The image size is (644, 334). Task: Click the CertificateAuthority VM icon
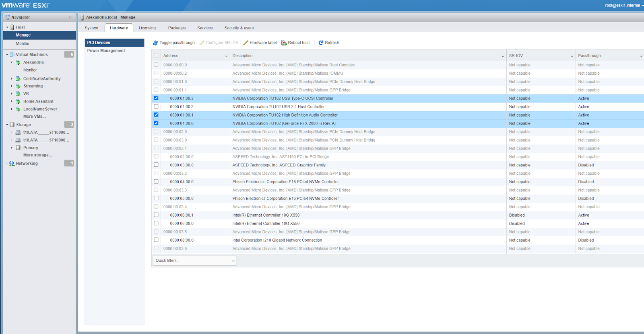(18, 79)
